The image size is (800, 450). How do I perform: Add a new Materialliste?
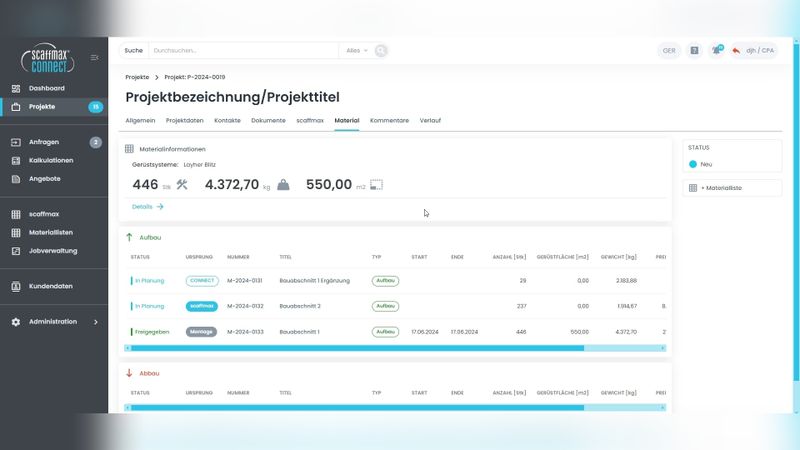click(x=719, y=188)
